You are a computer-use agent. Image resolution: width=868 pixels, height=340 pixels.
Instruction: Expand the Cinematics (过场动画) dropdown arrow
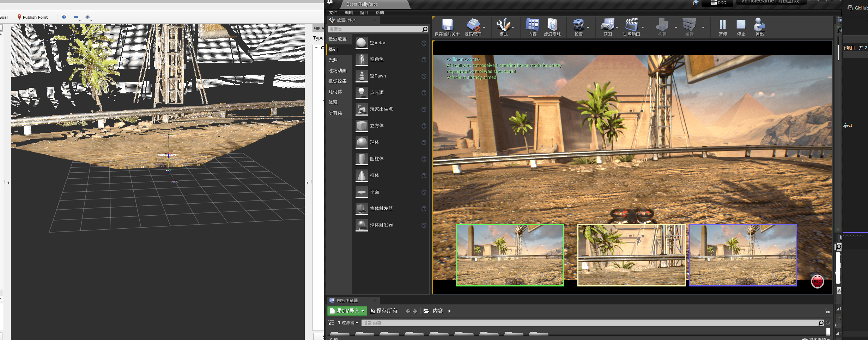click(x=643, y=27)
